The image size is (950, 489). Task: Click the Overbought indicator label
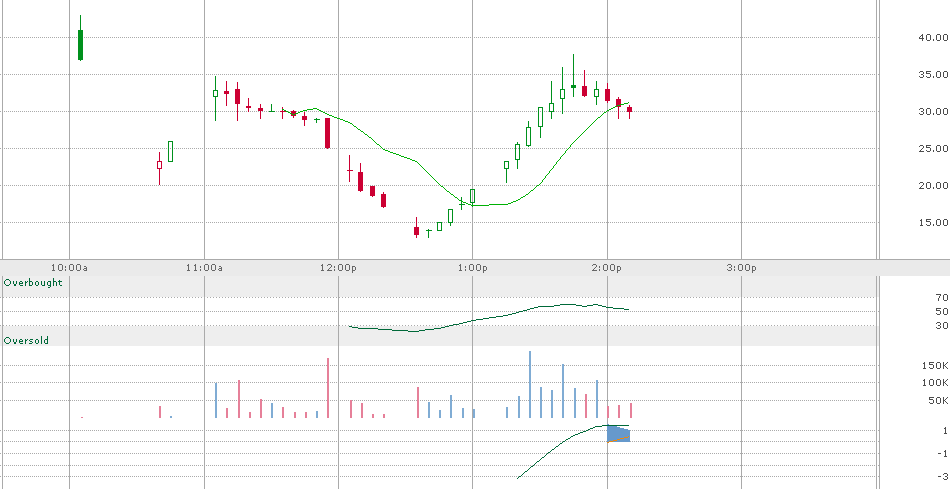(33, 283)
